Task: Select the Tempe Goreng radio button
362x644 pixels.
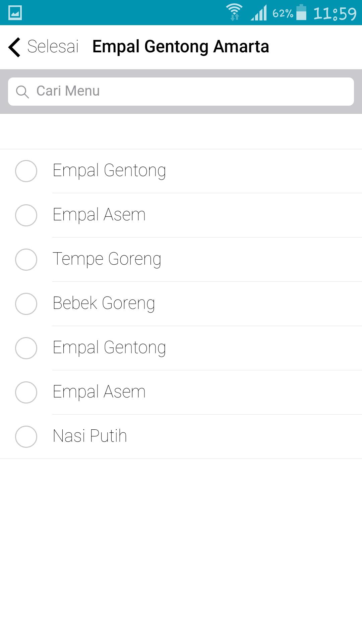Action: 26,260
